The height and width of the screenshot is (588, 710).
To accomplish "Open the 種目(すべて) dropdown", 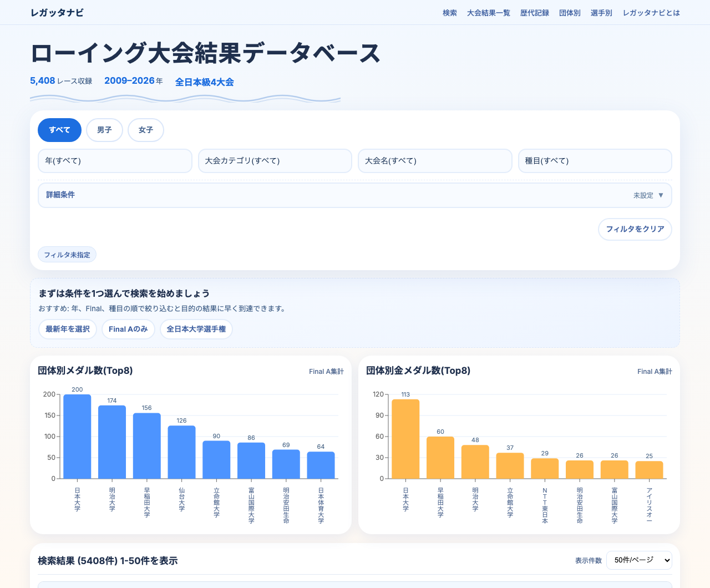I will 595,161.
